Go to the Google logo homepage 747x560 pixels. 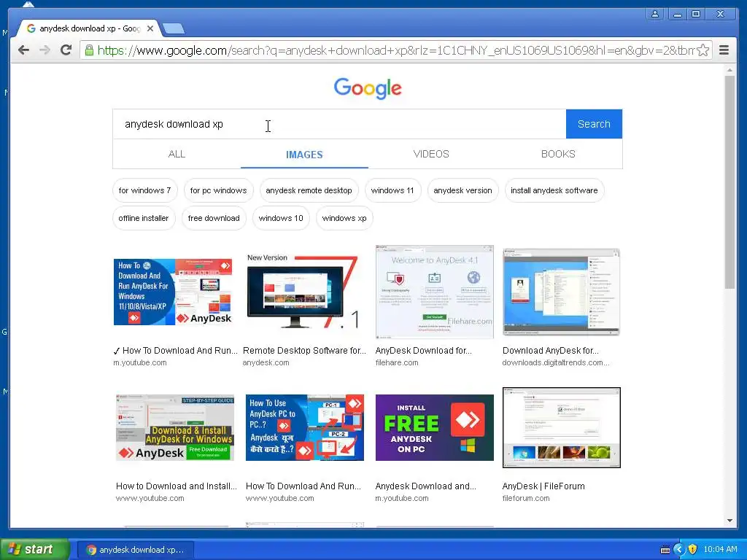point(368,88)
